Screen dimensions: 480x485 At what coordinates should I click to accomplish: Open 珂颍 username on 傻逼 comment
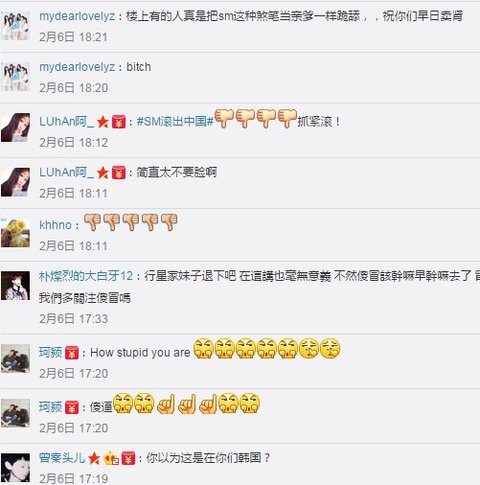tap(50, 407)
